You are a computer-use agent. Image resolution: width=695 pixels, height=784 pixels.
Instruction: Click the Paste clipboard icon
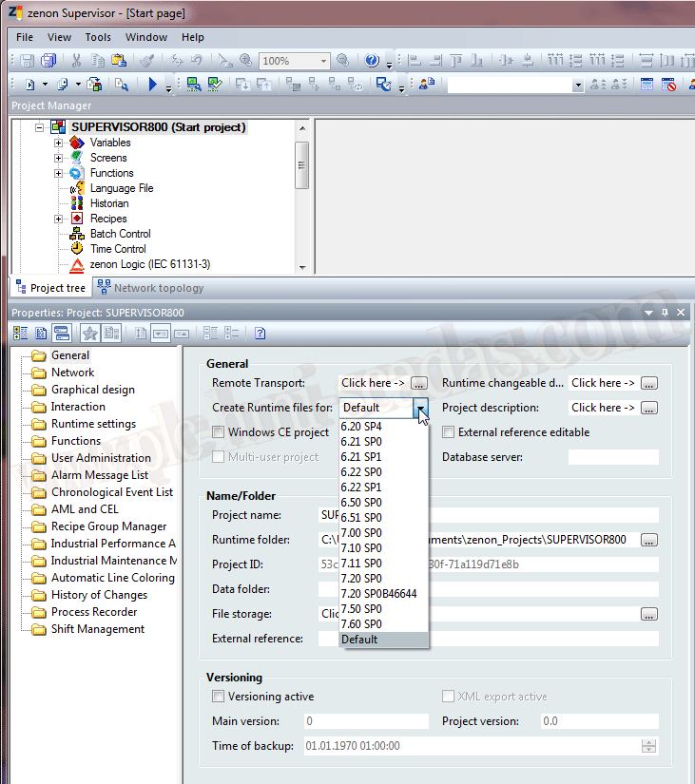click(119, 61)
